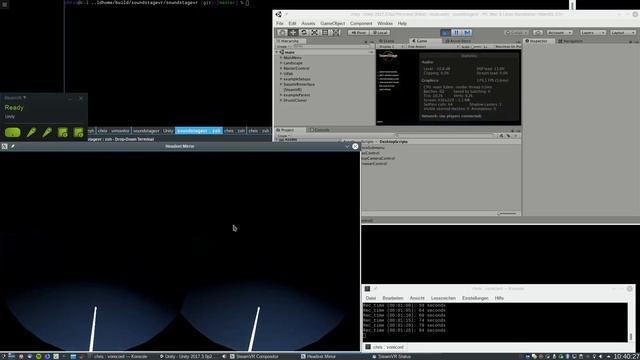Toggle the Pivot handle position button
Viewport: 640px width, 360px height.
(358, 32)
